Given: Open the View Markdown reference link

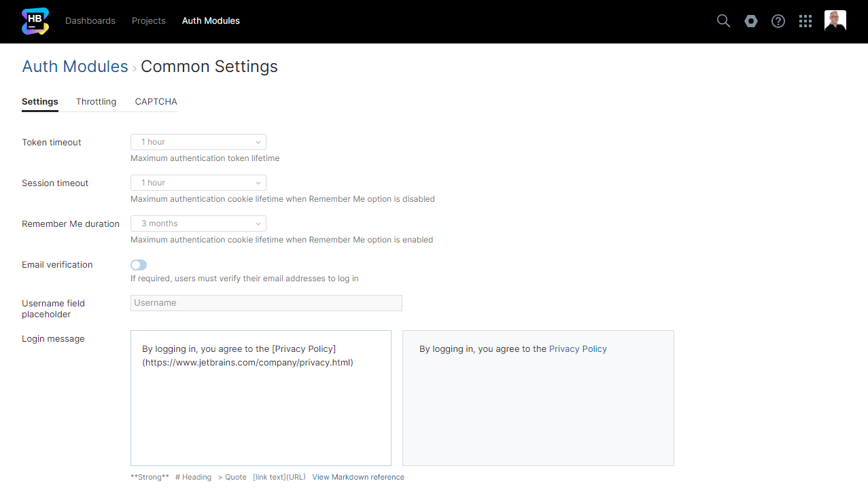Looking at the screenshot, I should [x=358, y=477].
